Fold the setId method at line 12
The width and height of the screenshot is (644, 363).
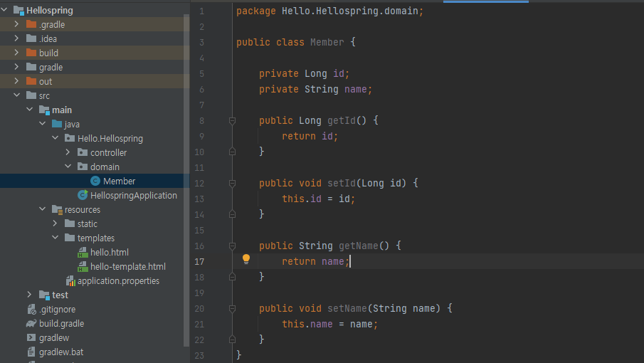232,183
